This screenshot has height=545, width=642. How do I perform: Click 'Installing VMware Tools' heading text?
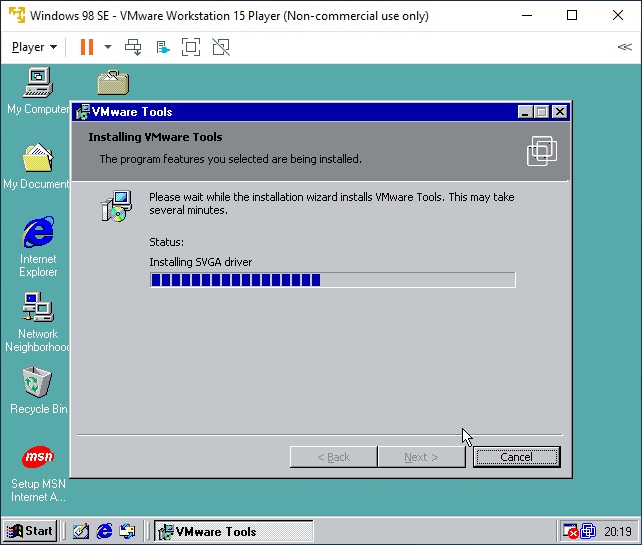[x=155, y=137]
